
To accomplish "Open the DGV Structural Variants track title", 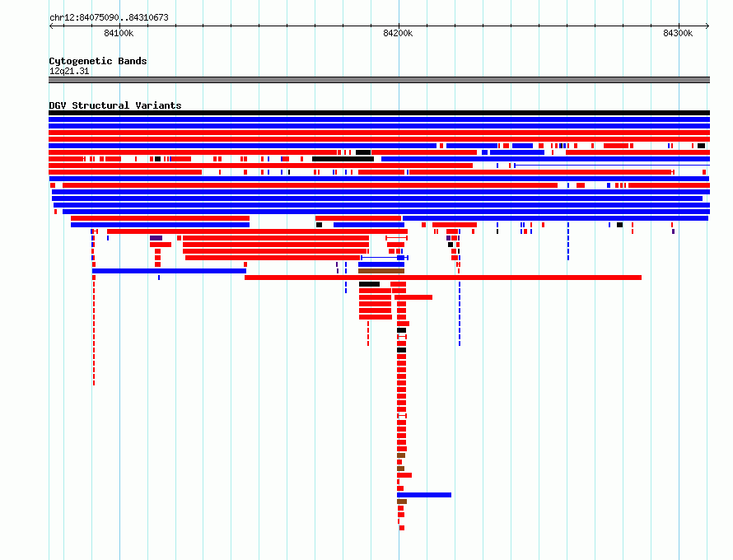I will pos(115,105).
